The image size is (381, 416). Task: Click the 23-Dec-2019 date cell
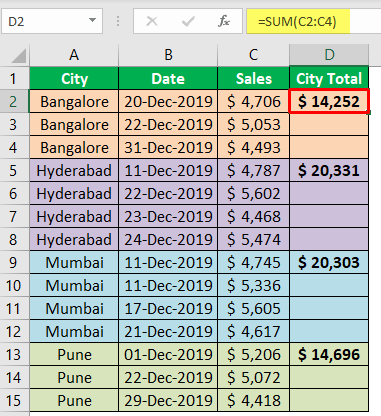pos(168,217)
